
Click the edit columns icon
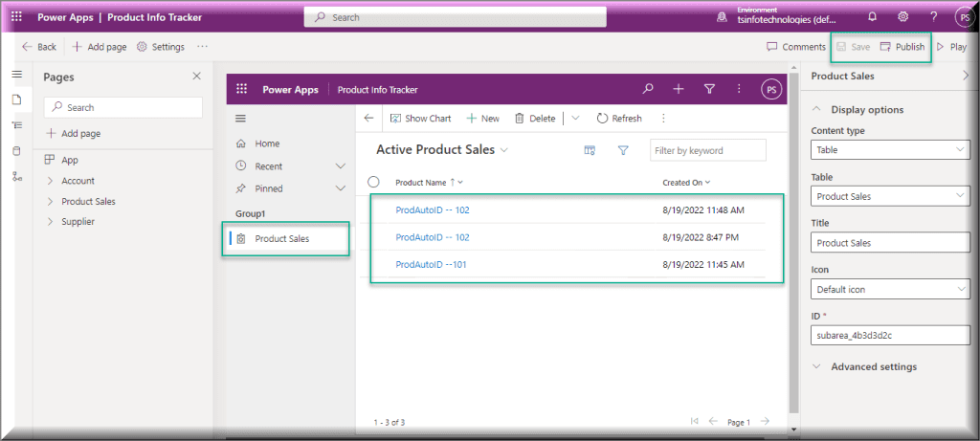(590, 150)
